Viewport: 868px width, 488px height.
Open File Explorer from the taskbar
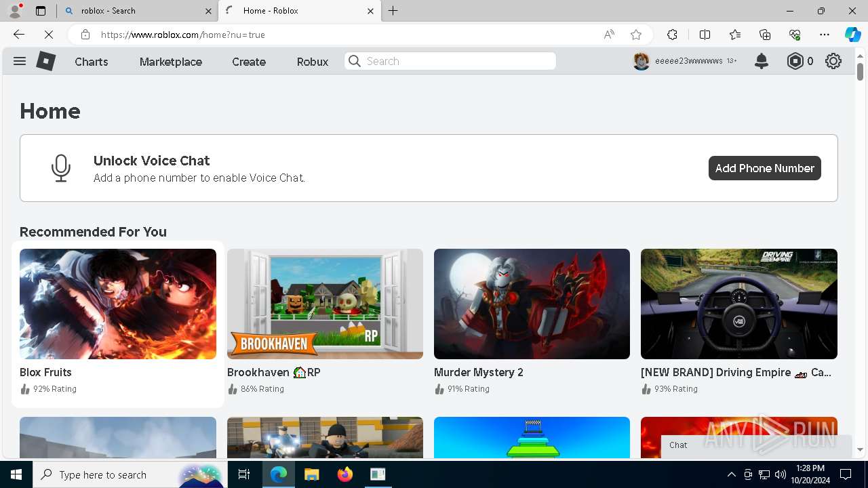(x=311, y=474)
